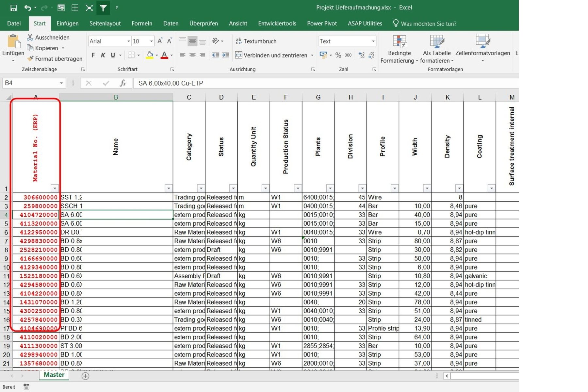Screen dimensions: 588x392
Task: Open filter dropdown for Coating column
Action: click(491, 188)
